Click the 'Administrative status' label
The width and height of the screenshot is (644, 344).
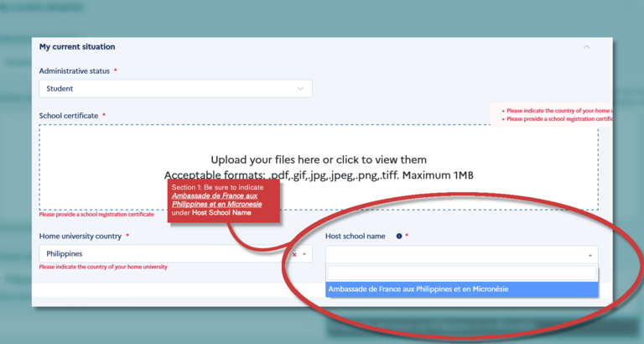[x=75, y=71]
